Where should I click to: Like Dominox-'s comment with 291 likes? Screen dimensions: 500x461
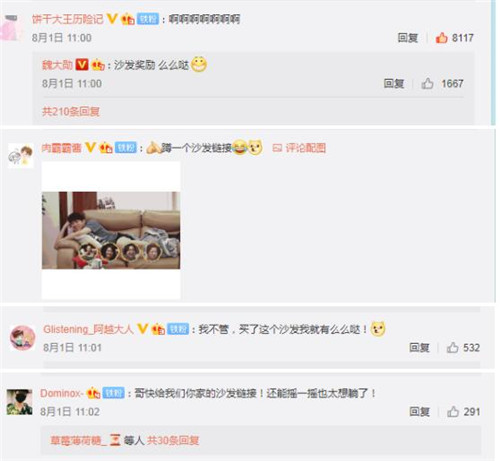[x=453, y=412]
